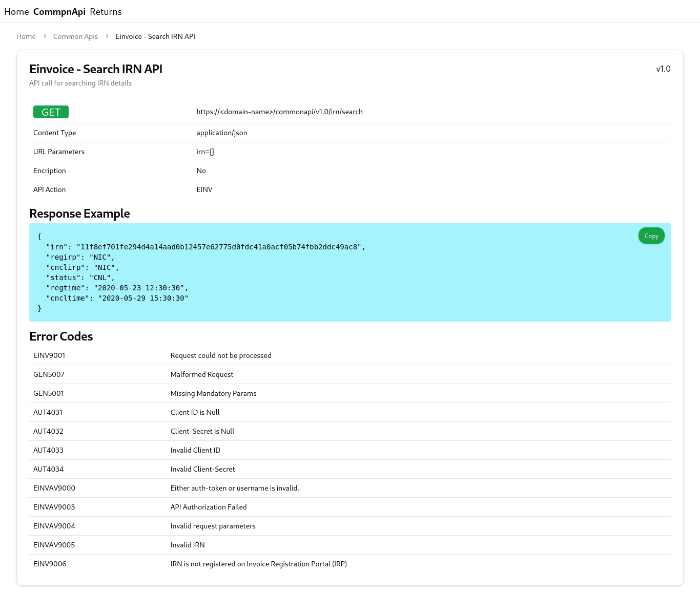The image size is (700, 594).
Task: Select error code AUT4033
Action: [x=48, y=450]
